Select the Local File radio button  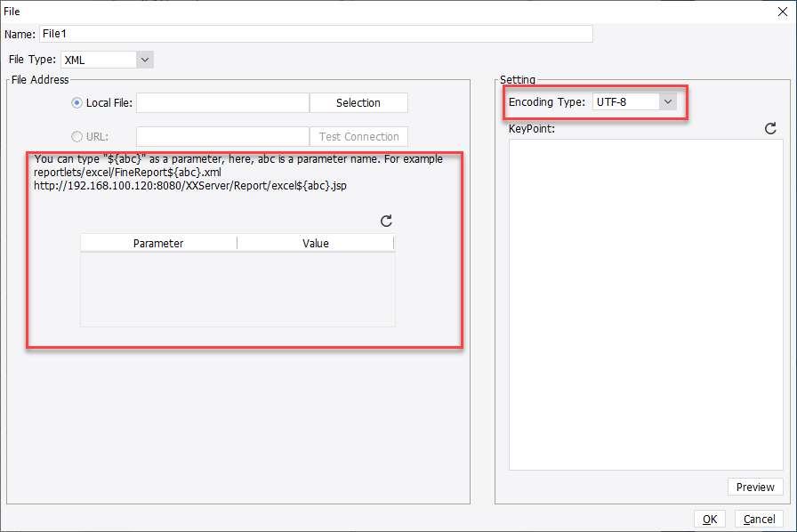coord(76,102)
